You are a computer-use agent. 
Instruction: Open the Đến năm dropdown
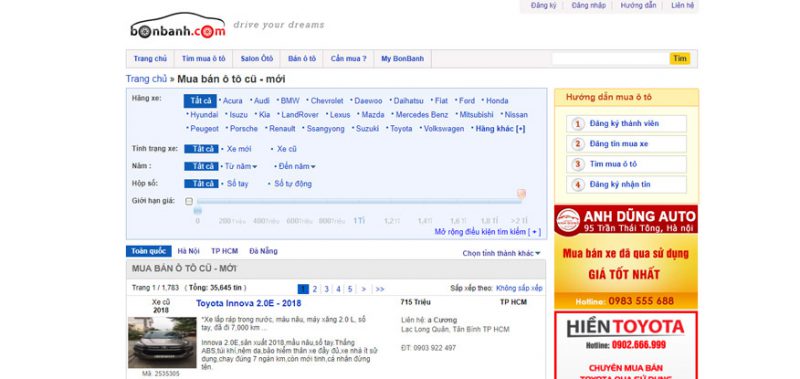(297, 166)
